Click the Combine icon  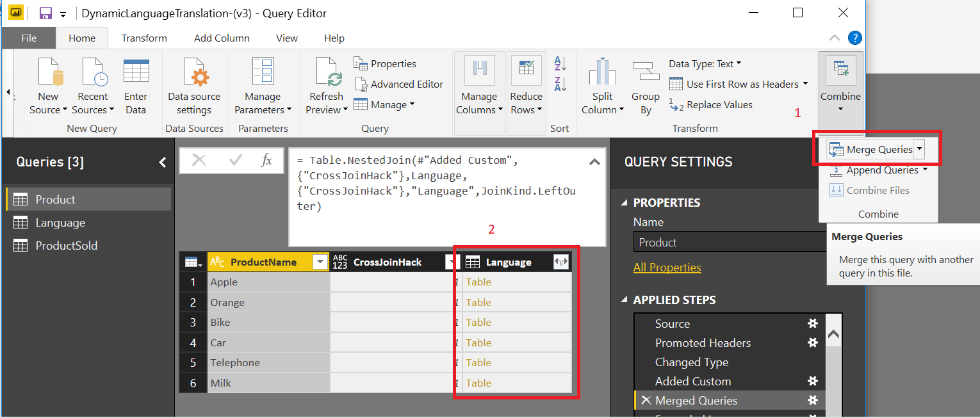pos(840,70)
